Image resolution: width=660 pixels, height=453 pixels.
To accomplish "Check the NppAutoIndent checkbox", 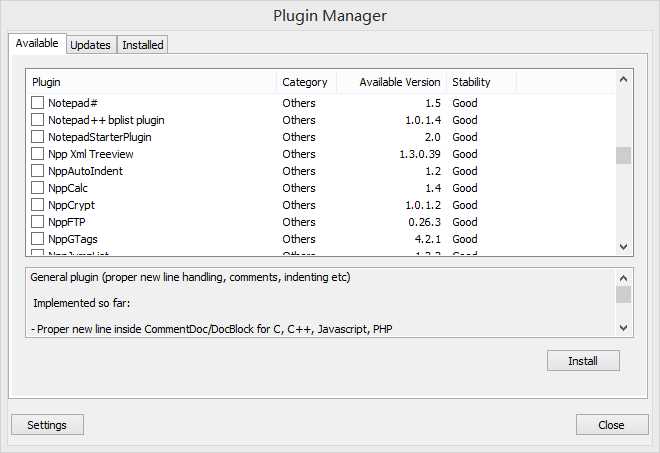I will (x=37, y=171).
